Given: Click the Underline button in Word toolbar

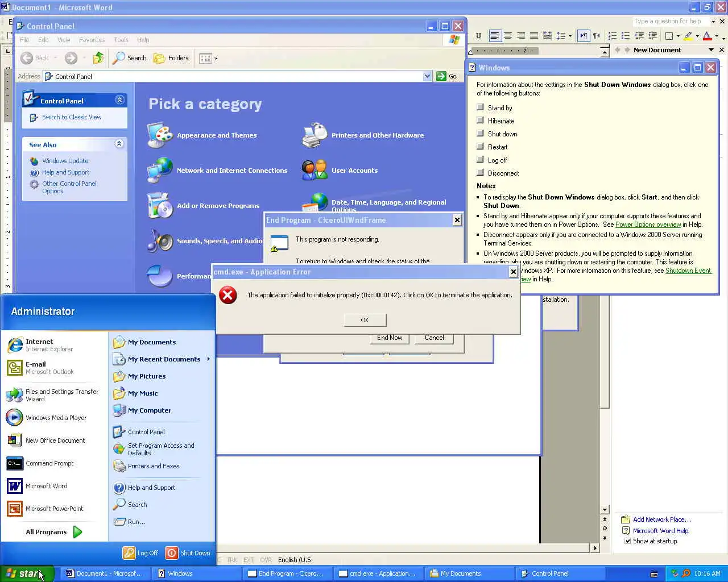Looking at the screenshot, I should click(478, 36).
